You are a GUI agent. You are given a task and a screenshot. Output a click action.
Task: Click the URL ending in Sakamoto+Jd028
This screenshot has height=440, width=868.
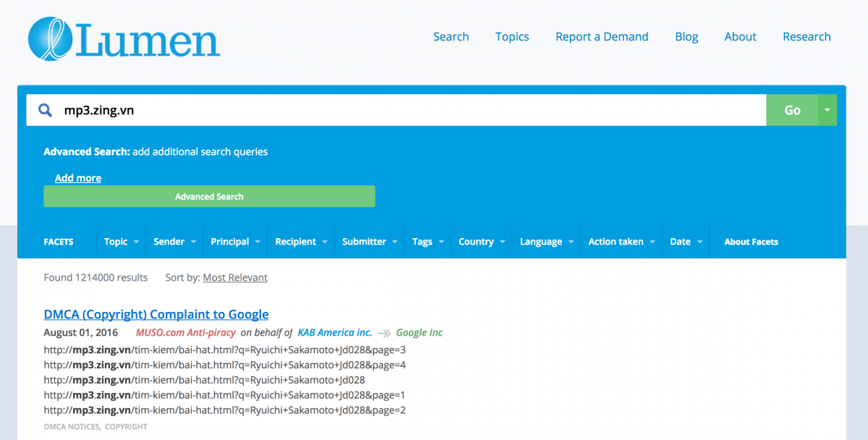coord(205,380)
